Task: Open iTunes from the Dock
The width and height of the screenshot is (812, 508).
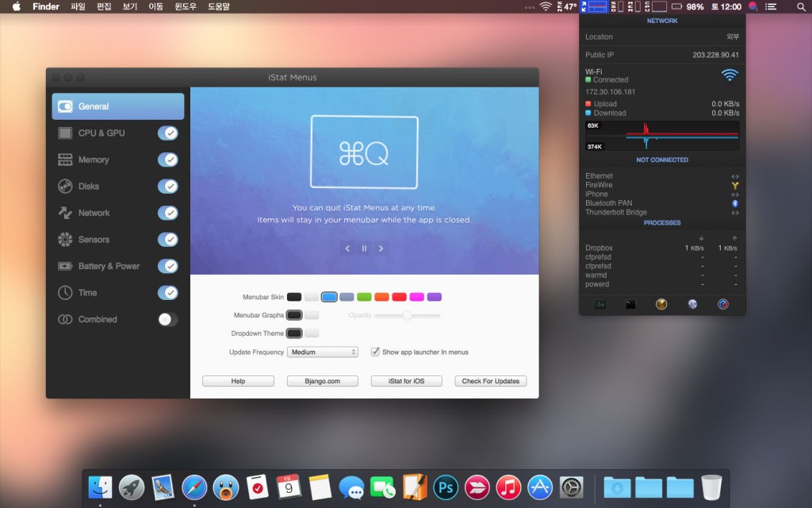Action: 508,488
